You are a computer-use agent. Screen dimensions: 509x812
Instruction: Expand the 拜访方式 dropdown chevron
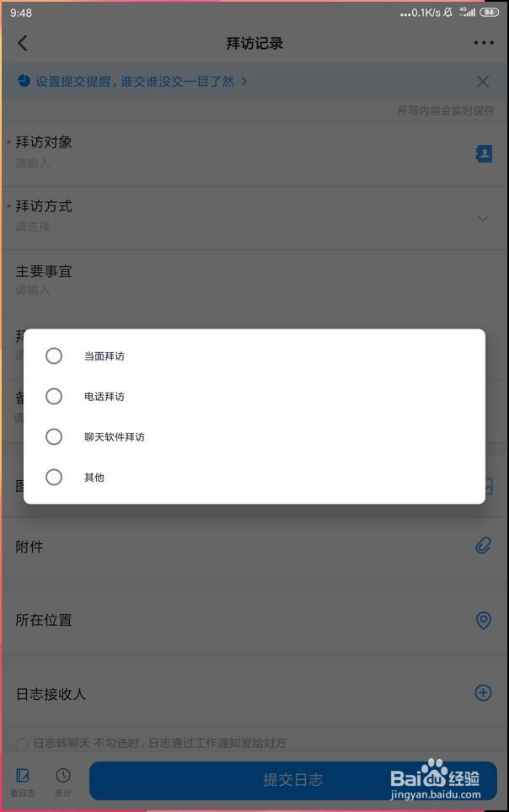tap(483, 218)
